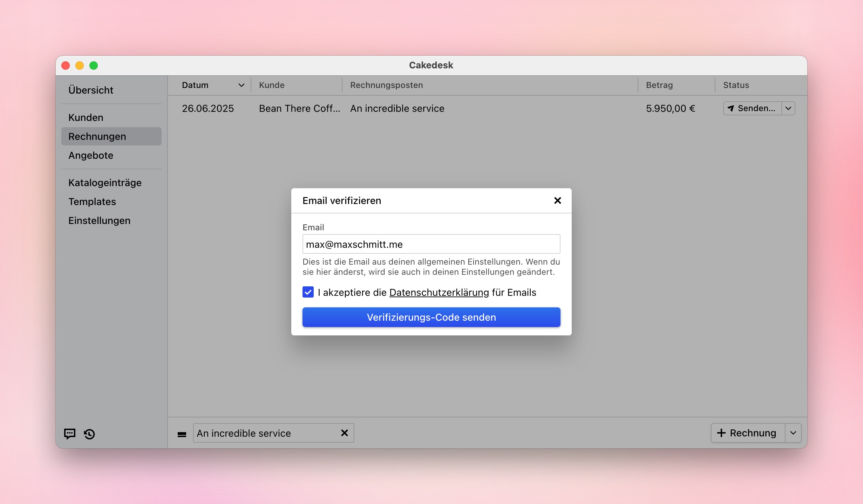Open Einstellungen from the sidebar

(x=99, y=220)
